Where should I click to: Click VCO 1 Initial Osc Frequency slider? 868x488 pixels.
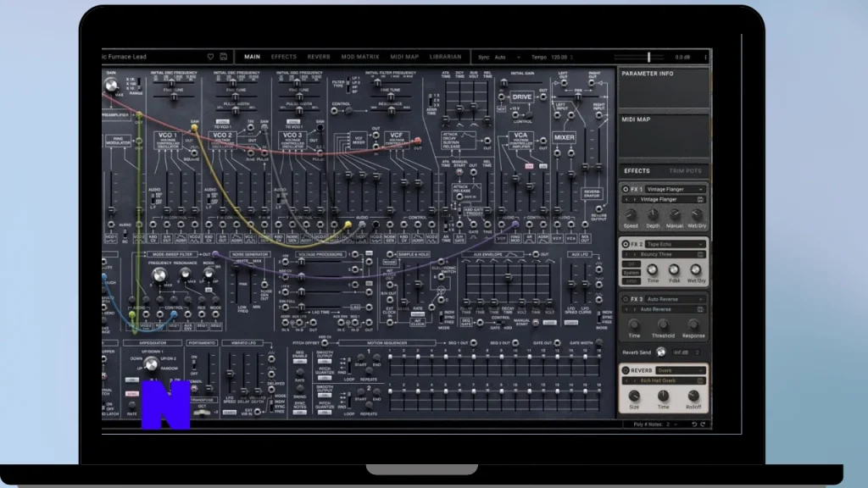pos(171,84)
